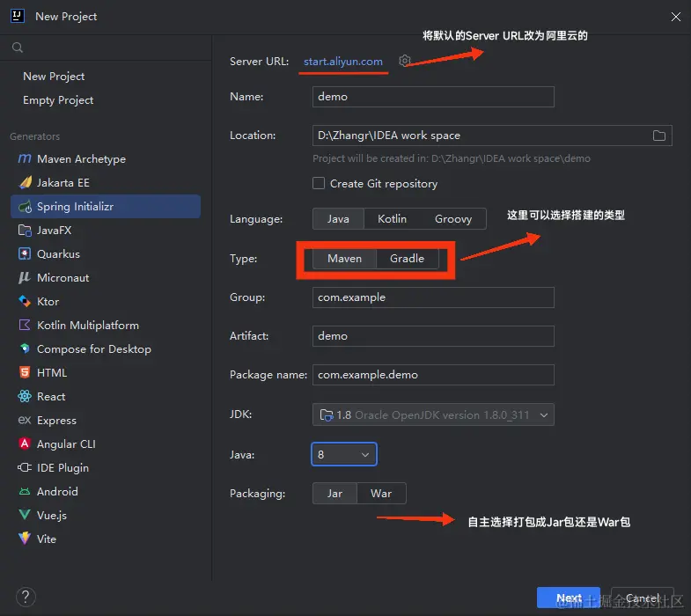Select Kotlin Multiplatform generator label
This screenshot has width=691, height=616.
[x=88, y=326]
